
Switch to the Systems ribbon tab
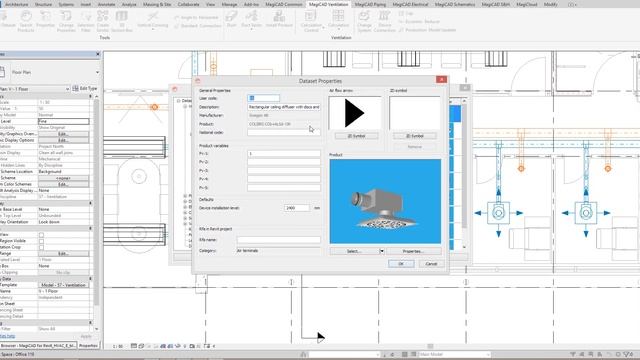pyautogui.click(x=66, y=4)
